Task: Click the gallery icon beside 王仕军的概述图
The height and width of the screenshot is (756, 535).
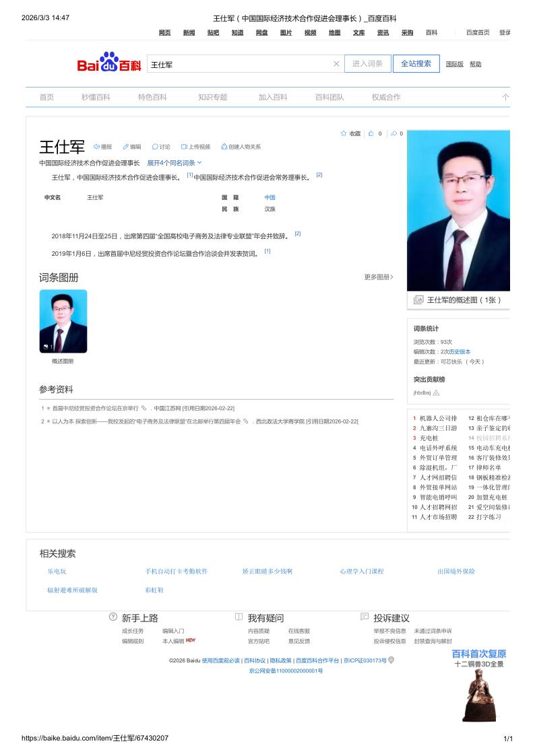Action: tap(418, 300)
